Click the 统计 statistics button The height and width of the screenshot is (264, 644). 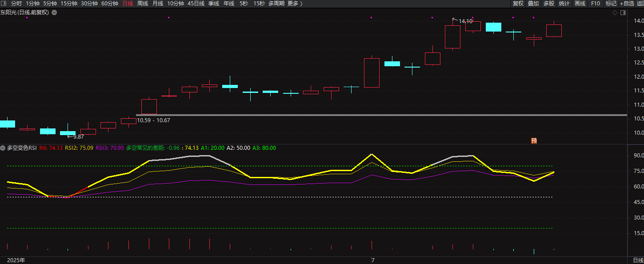point(564,4)
